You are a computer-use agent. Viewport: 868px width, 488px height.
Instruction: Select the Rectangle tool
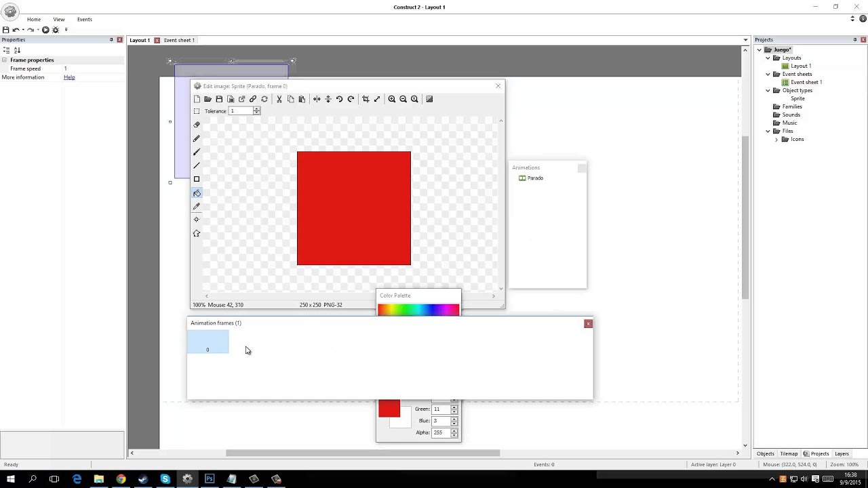pos(197,179)
